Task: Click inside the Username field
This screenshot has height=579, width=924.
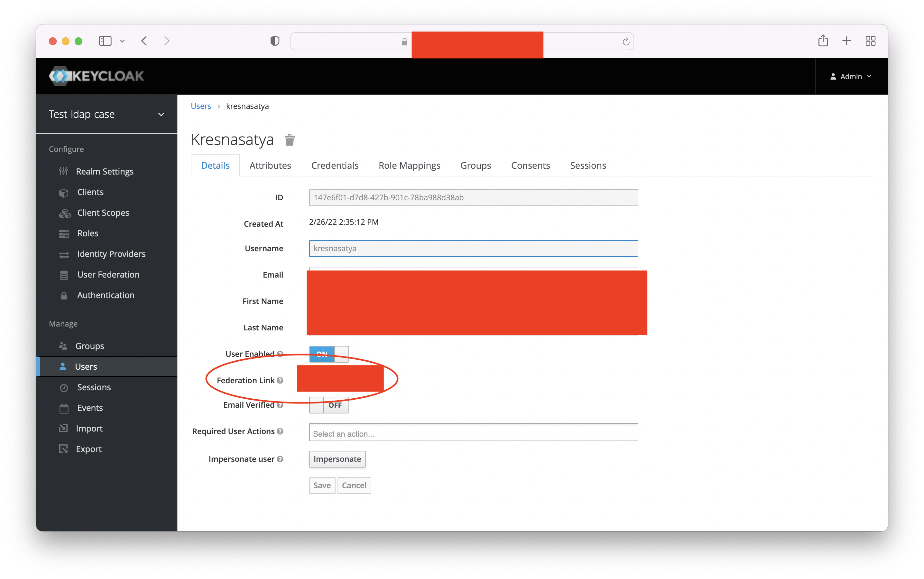Action: [x=473, y=248]
